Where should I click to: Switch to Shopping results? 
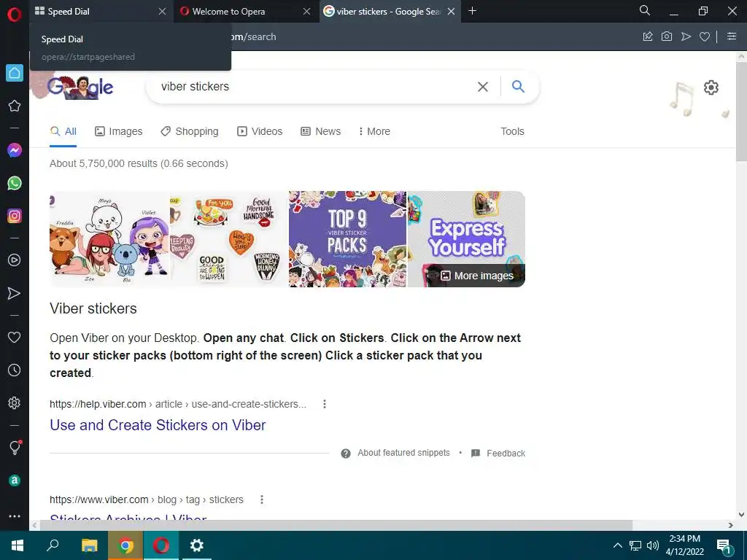[x=190, y=131]
